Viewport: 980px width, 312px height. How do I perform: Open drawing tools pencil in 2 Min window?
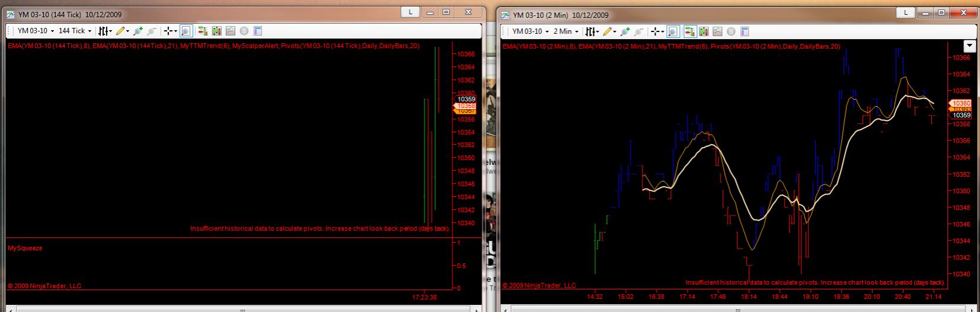[x=607, y=31]
